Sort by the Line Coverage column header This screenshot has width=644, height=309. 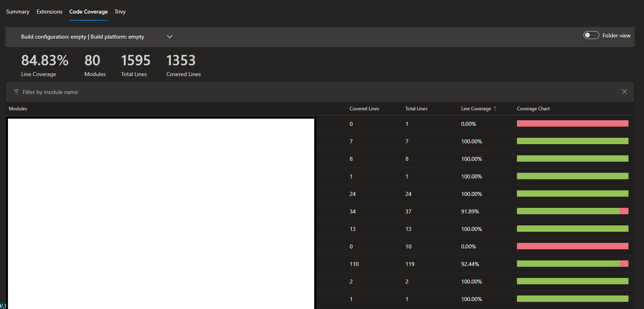pyautogui.click(x=476, y=108)
